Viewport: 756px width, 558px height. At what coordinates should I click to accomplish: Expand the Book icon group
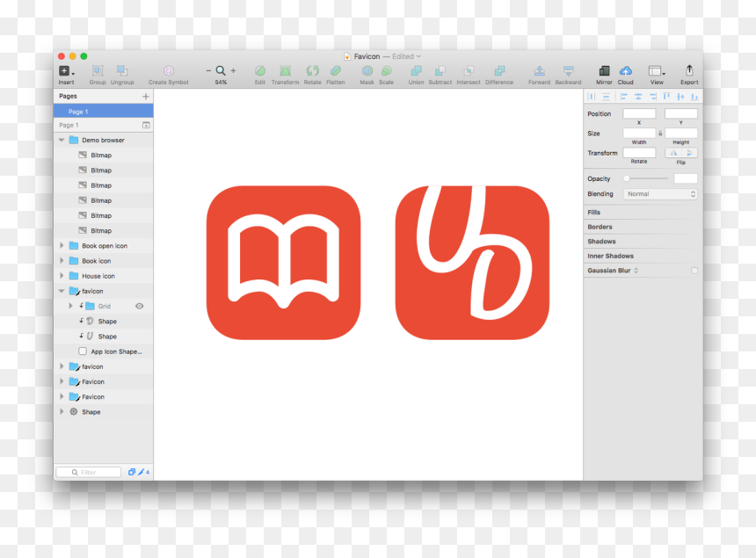pos(62,261)
